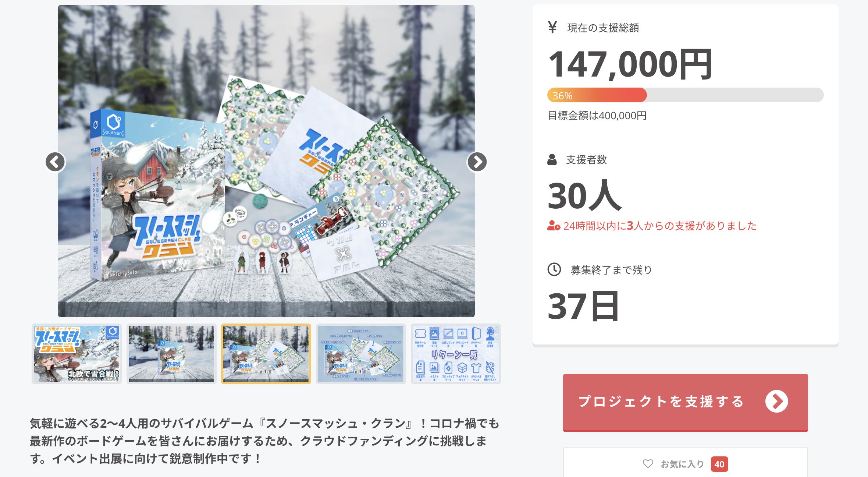Viewport: 868px width, 477px height.
Task: Go to the previous carousel image
Action: click(55, 162)
